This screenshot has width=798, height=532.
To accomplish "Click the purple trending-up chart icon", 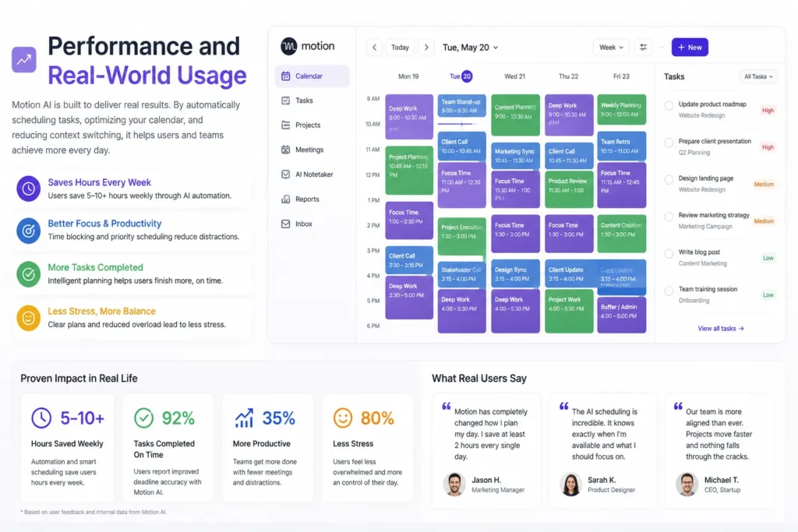I will (24, 60).
